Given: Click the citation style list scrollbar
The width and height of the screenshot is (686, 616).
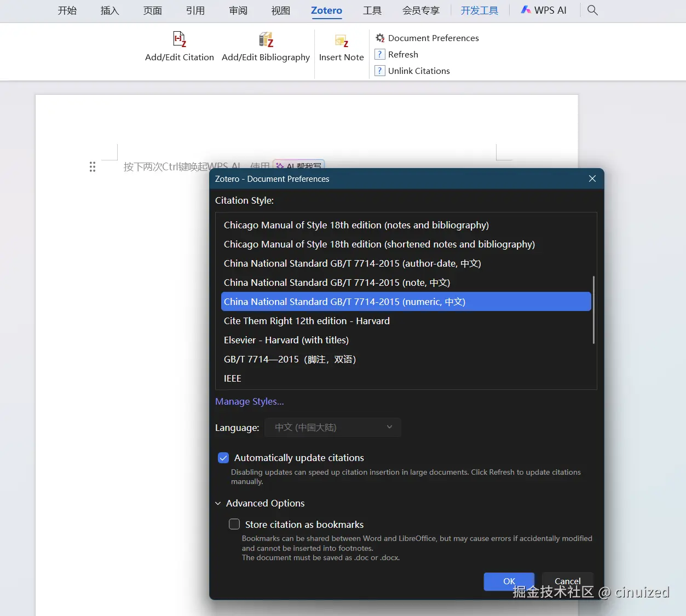Looking at the screenshot, I should pos(593,310).
